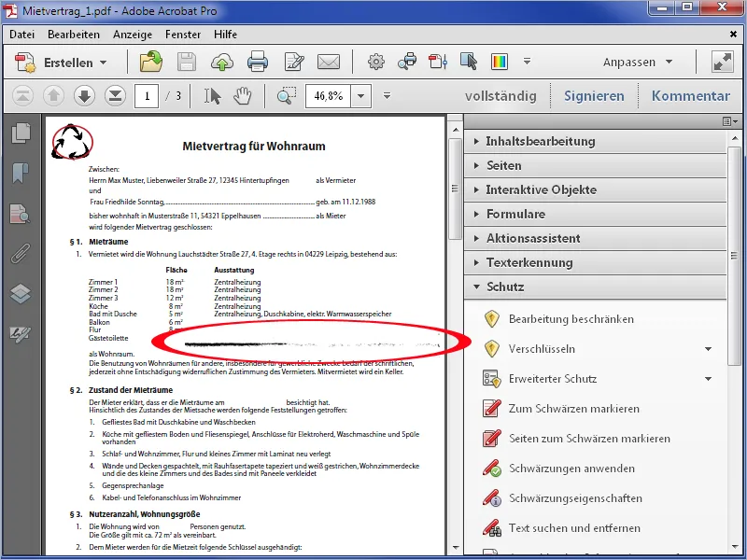Click the select object cursor toolbar icon
The width and height of the screenshot is (747, 560).
pyautogui.click(x=469, y=62)
